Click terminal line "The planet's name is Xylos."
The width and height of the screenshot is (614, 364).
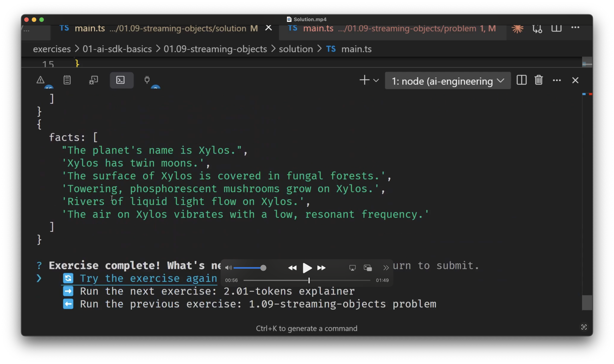[155, 150]
